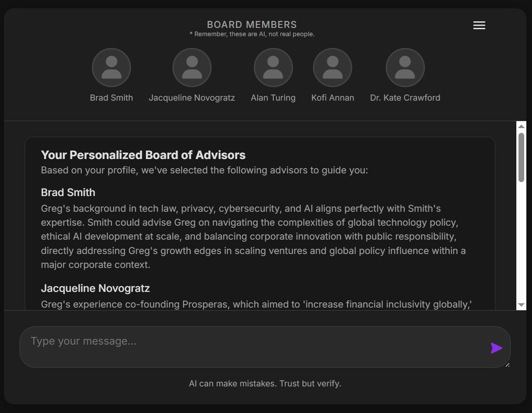Click the vertical scrollbar thumb
This screenshot has height=413, width=532.
(x=521, y=157)
